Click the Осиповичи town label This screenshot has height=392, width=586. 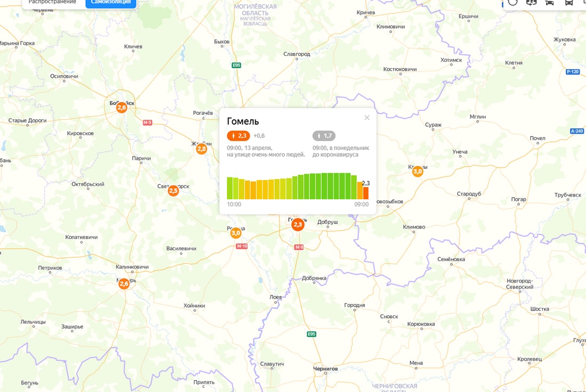pos(64,76)
